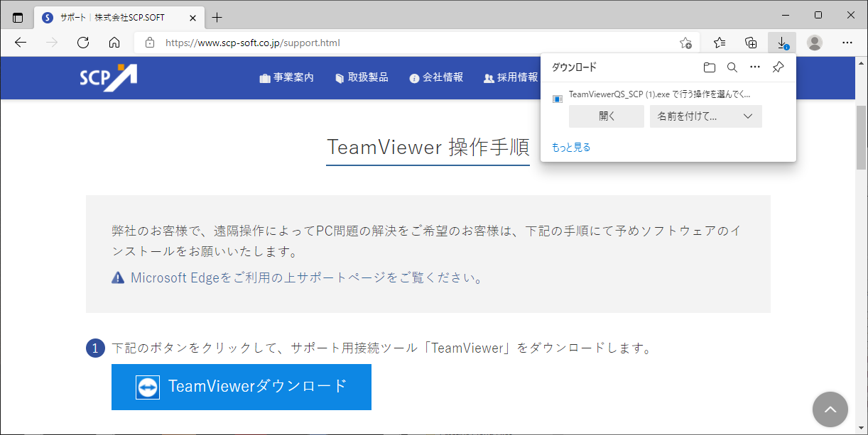Click the address bar URL field
This screenshot has width=868, height=435.
[x=416, y=43]
